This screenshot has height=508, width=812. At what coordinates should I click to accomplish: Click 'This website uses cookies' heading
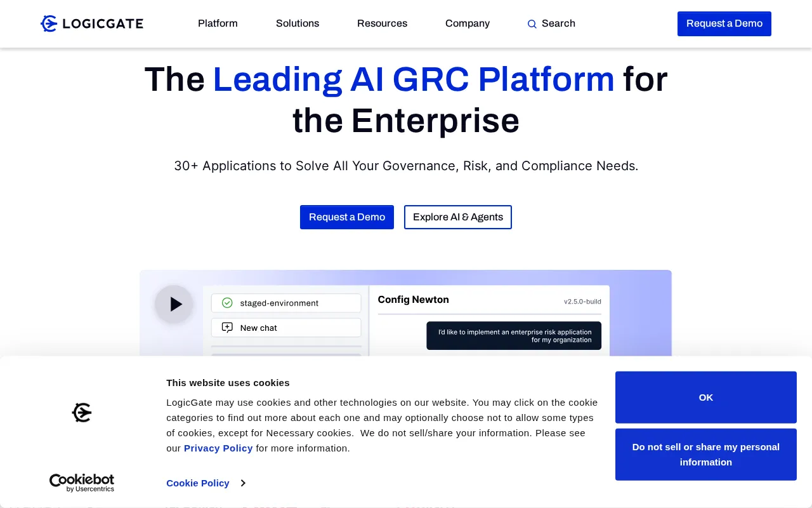coord(228,383)
